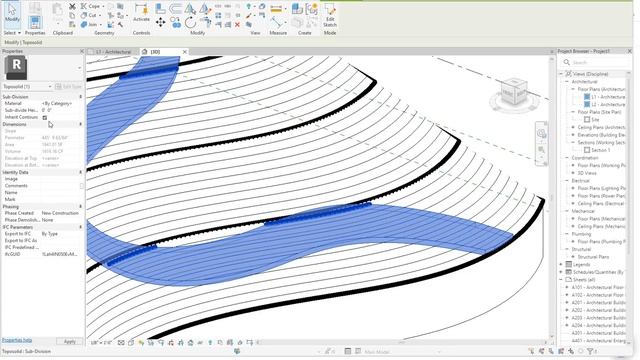Click the zoom region icon on navigation bar

click(542, 150)
